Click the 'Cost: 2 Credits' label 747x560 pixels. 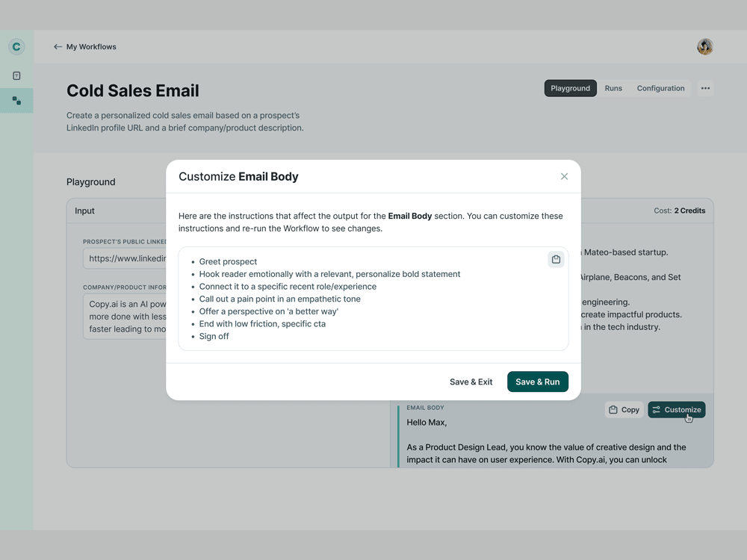coord(679,211)
